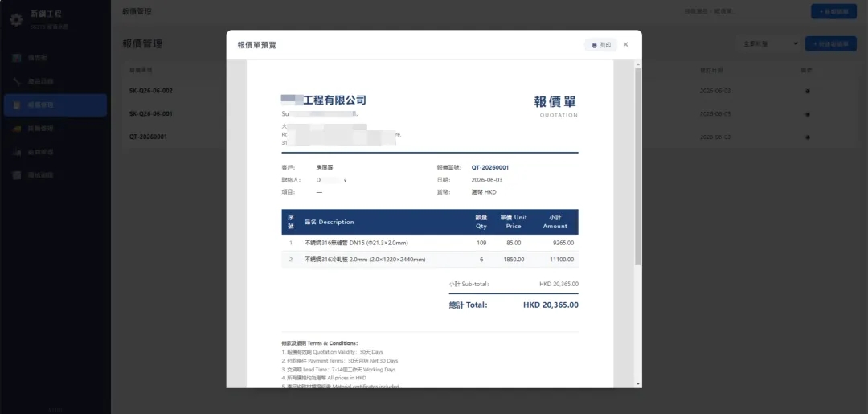The height and width of the screenshot is (414, 868).
Task: Close the 報價單預覽 dialog with the X
Action: click(625, 44)
